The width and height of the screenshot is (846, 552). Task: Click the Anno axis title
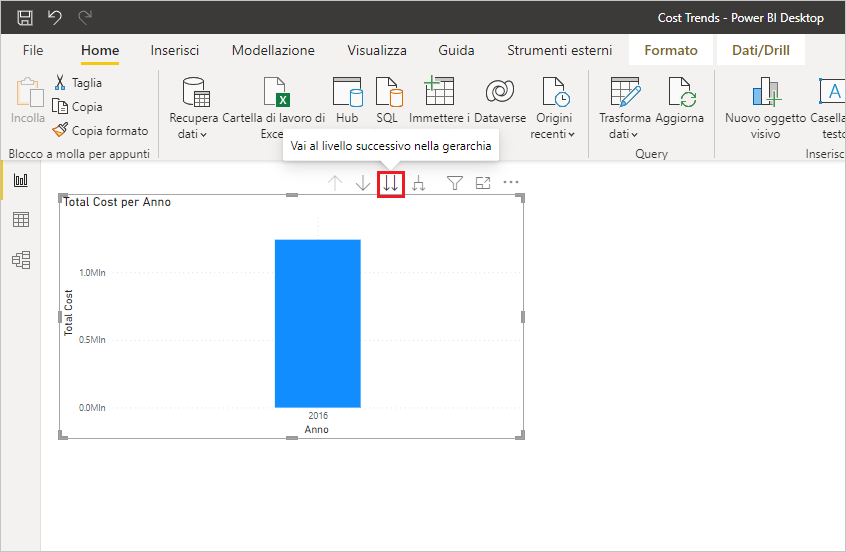click(317, 430)
